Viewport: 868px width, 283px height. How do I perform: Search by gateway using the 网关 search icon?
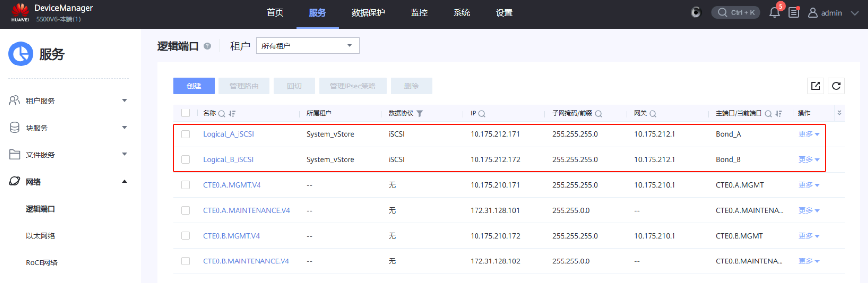point(652,114)
